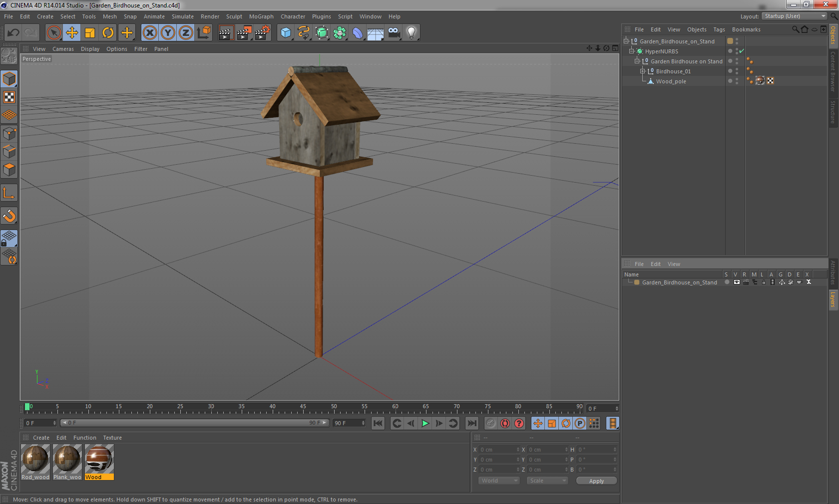
Task: Switch to Model mode
Action: click(9, 79)
